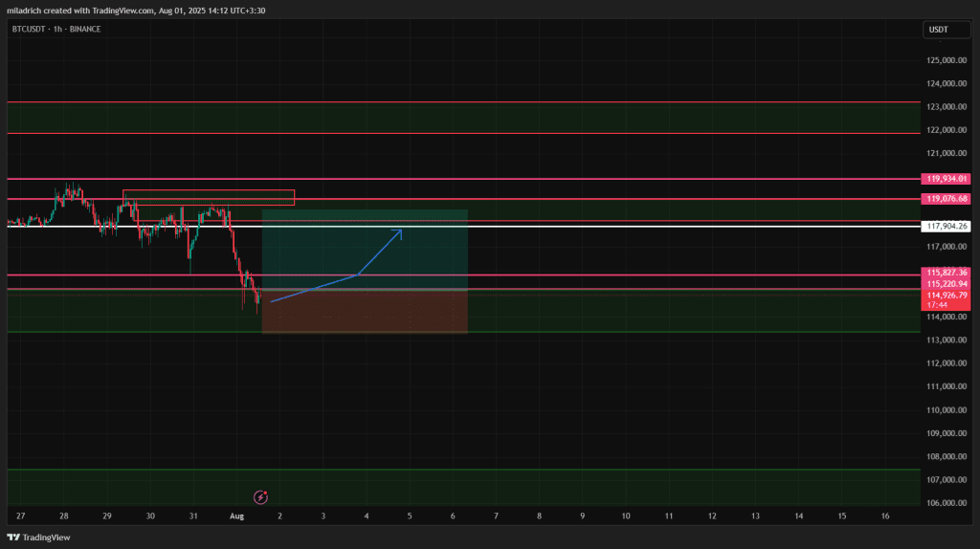
Task: Select the 119,934.01 price label
Action: point(948,179)
